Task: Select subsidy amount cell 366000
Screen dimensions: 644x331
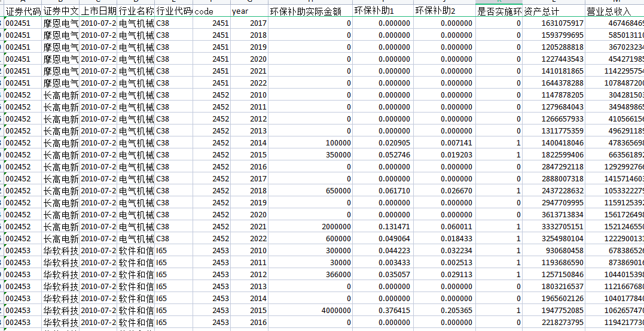Action: point(310,274)
